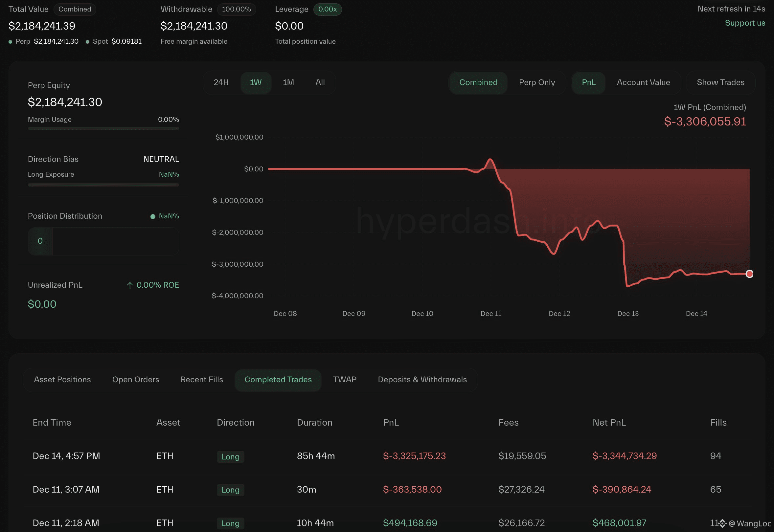Open the Asset Positions tab

click(x=62, y=380)
